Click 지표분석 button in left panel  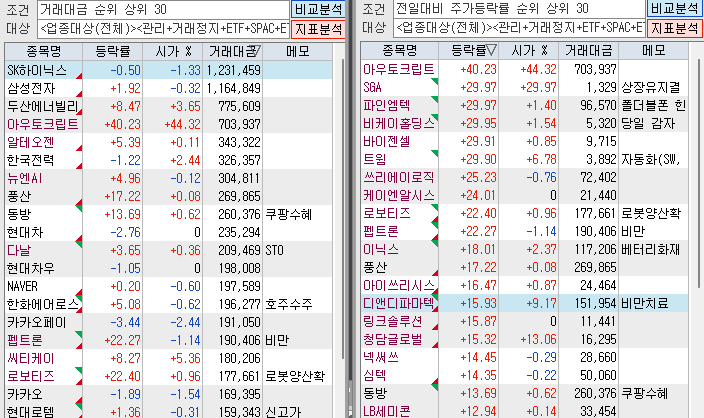coord(318,29)
